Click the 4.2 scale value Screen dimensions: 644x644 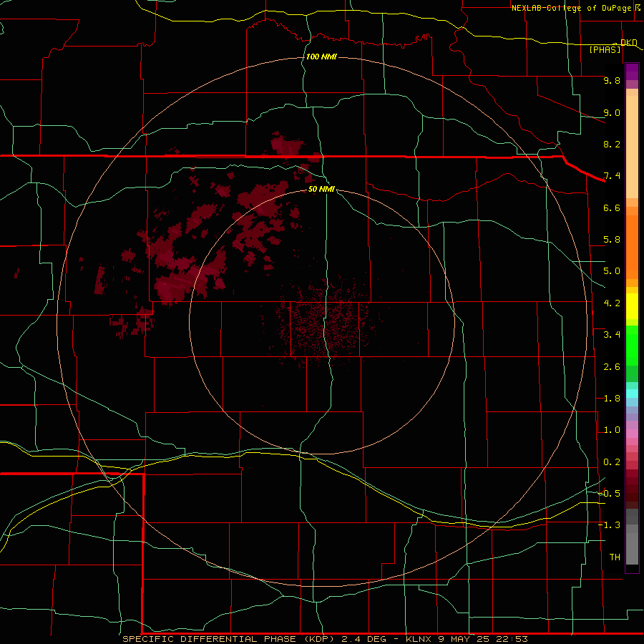(612, 303)
